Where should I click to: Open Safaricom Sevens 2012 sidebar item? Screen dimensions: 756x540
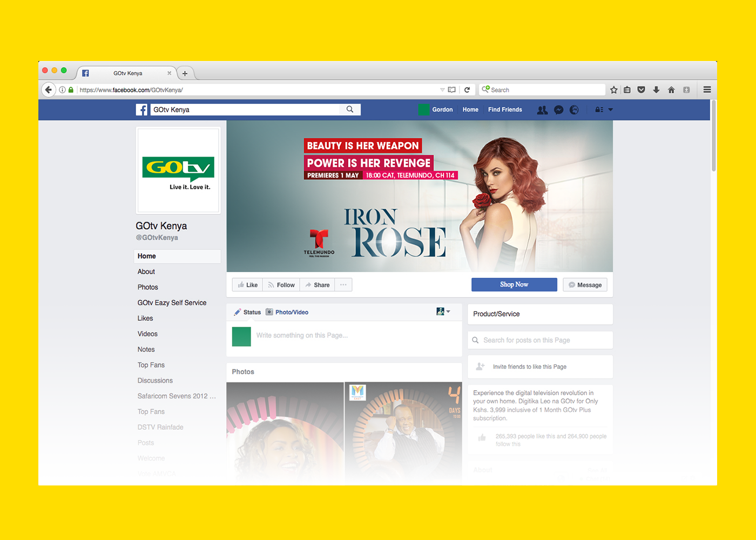pyautogui.click(x=177, y=396)
